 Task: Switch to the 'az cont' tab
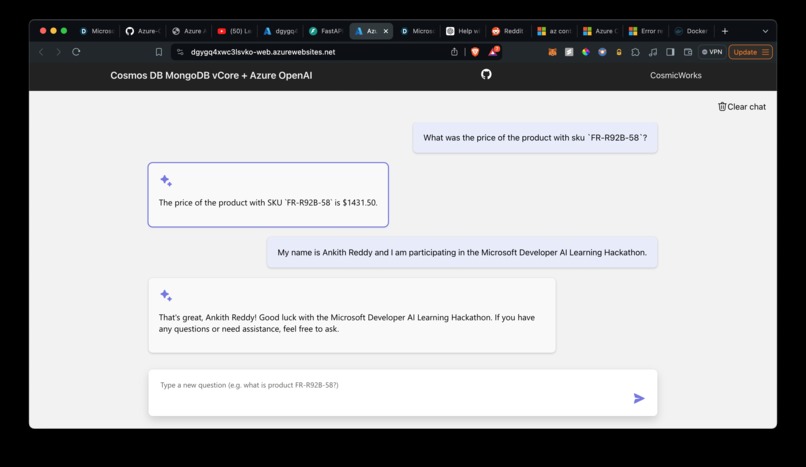[x=554, y=31]
